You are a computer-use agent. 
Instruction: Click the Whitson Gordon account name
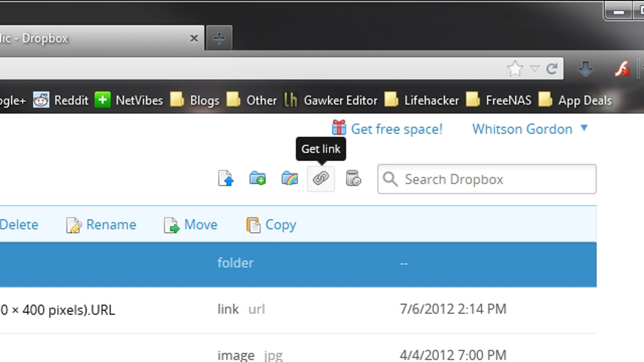pos(522,129)
